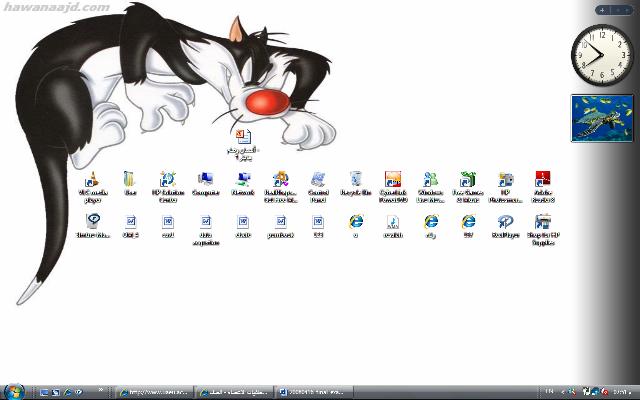Click the Windows Start orb
This screenshot has height=400, width=640.
(13, 392)
